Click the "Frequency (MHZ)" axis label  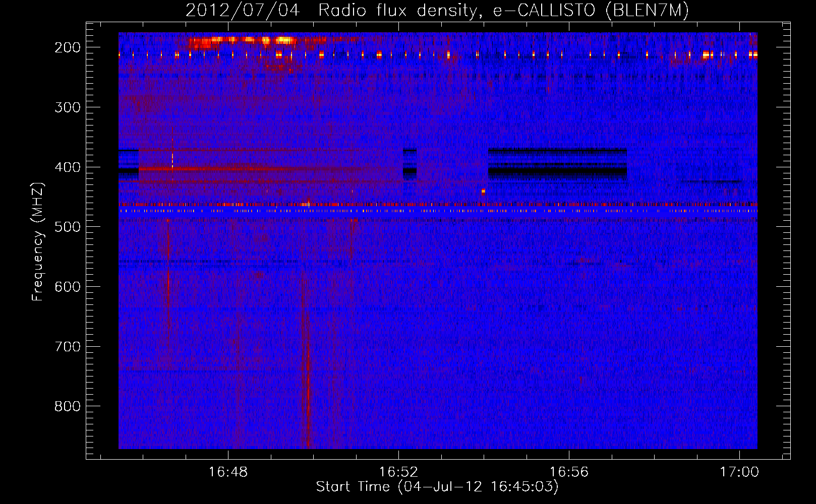[38, 241]
